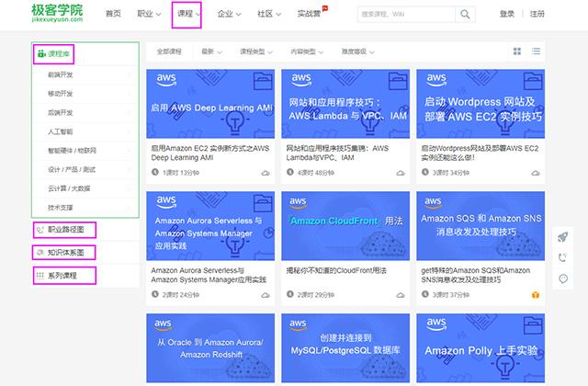Select 后端开发 in the course sidebar
The height and width of the screenshot is (386, 588).
(60, 112)
